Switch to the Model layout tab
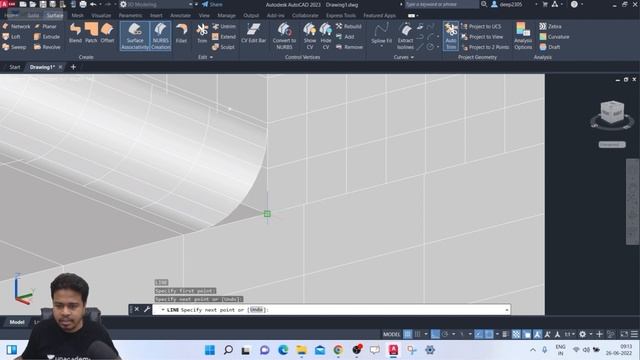The height and width of the screenshot is (360, 640). [x=17, y=322]
